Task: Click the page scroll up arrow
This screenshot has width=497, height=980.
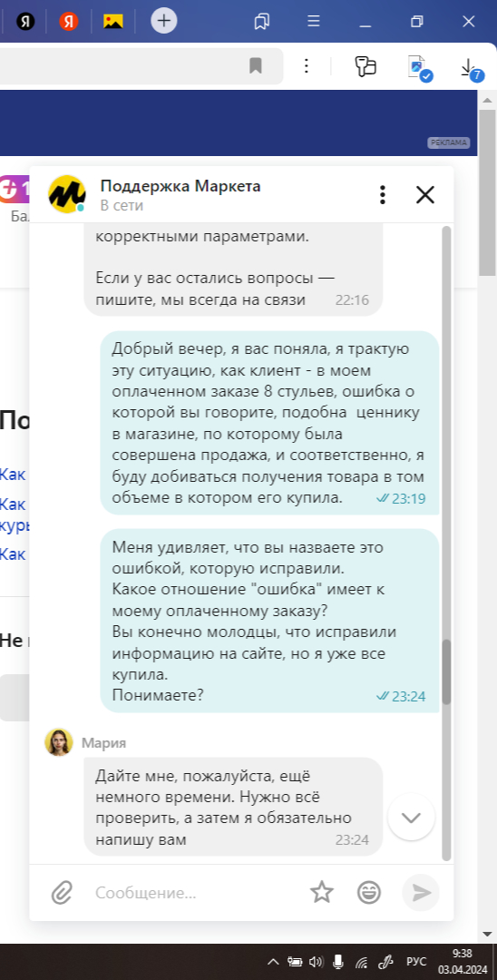Action: pyautogui.click(x=488, y=100)
